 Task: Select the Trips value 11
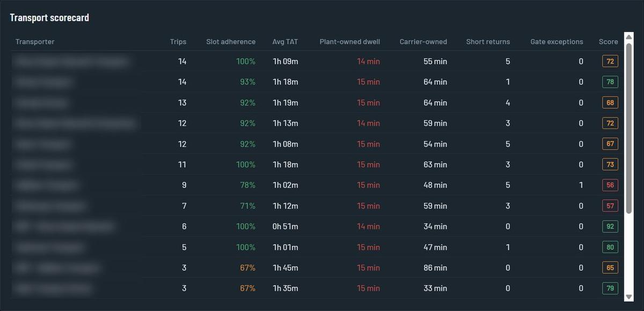[182, 164]
